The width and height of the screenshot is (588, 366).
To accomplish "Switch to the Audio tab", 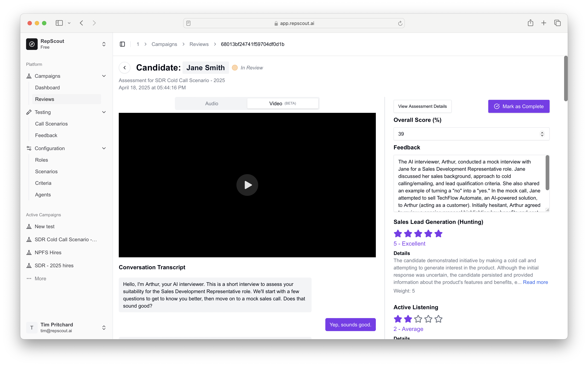I will click(x=211, y=103).
